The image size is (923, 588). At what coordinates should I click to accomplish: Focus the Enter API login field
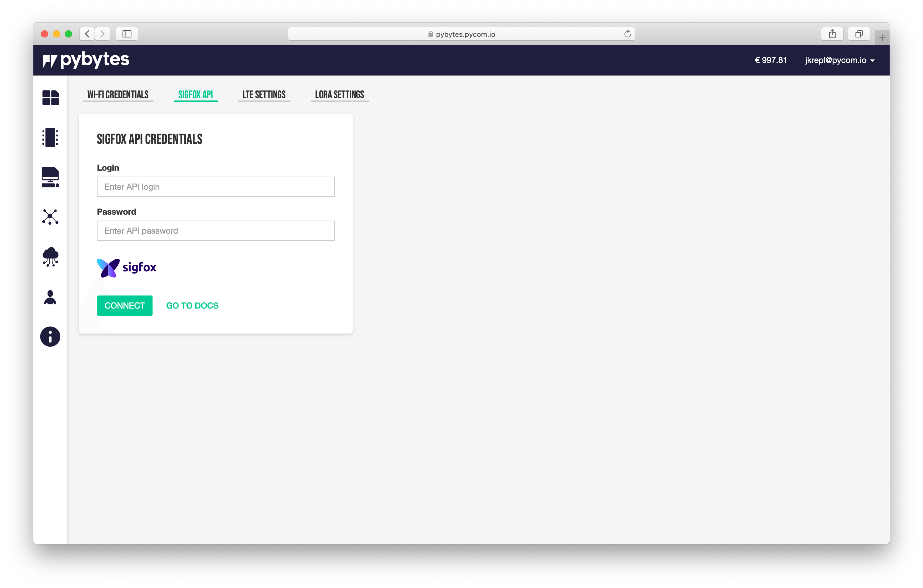(x=215, y=187)
